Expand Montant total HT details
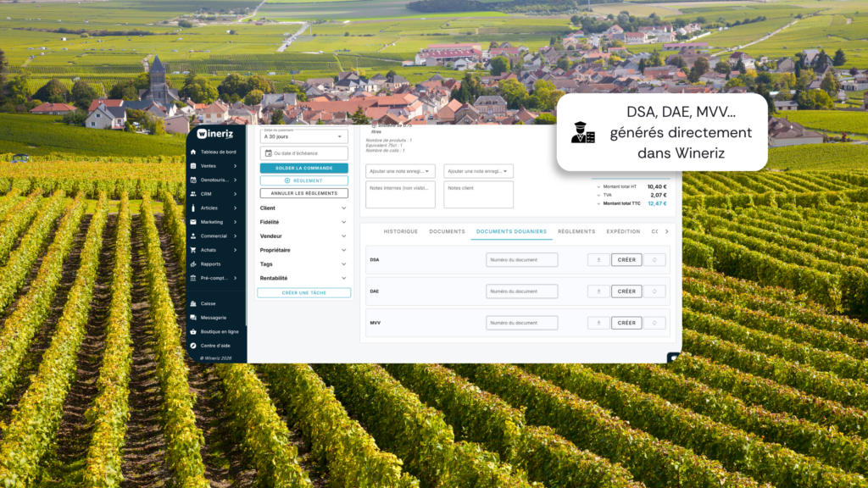 tap(598, 187)
